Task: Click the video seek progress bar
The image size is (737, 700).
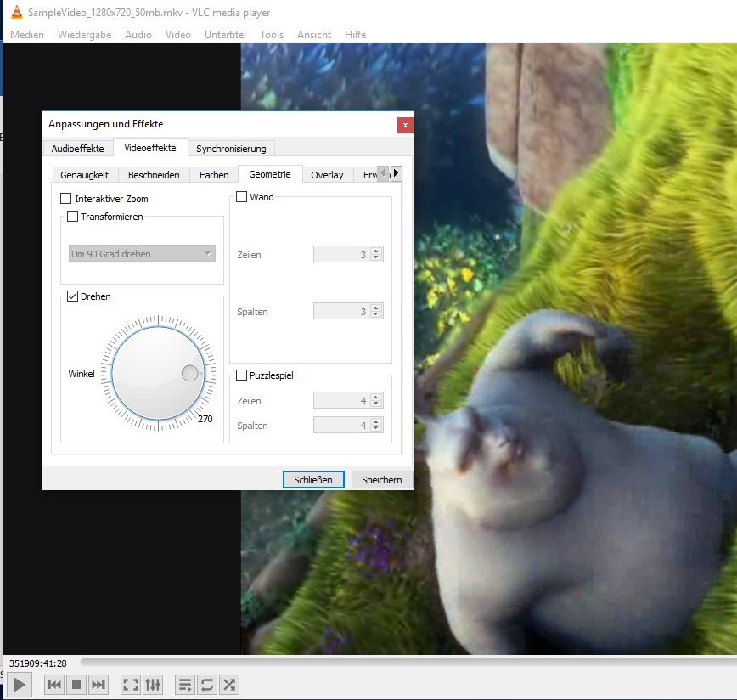Action: pos(408,662)
